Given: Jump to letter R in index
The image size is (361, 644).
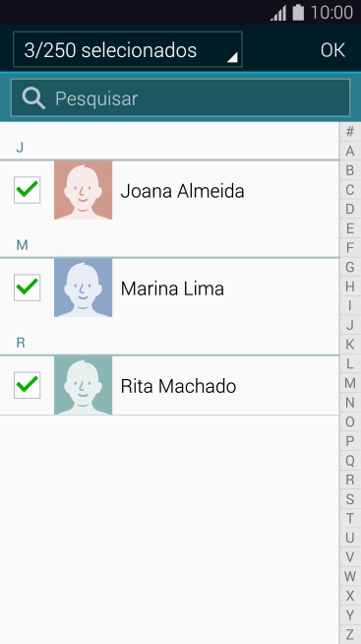Looking at the screenshot, I should click(x=350, y=480).
